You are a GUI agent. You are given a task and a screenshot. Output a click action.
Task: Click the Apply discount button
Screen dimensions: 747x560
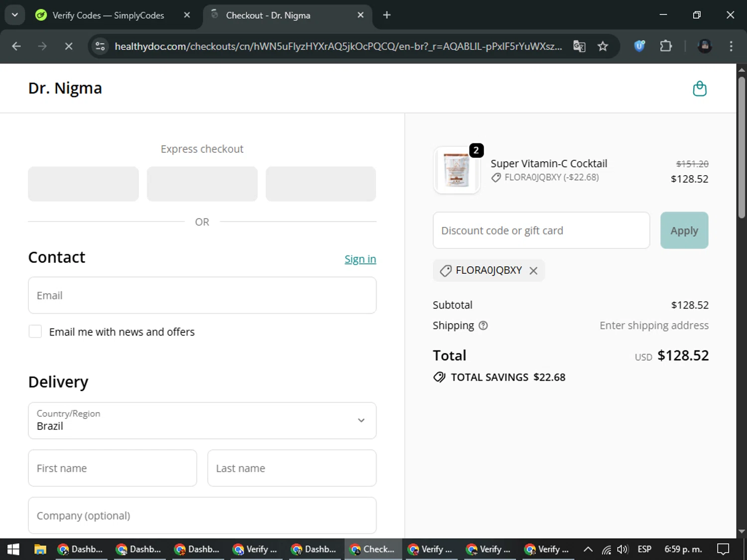[684, 230]
